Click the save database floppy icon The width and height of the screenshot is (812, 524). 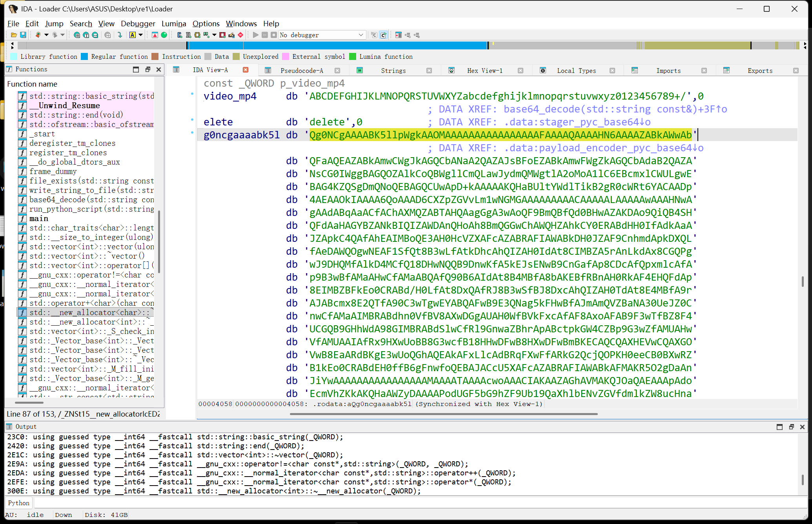[x=23, y=35]
